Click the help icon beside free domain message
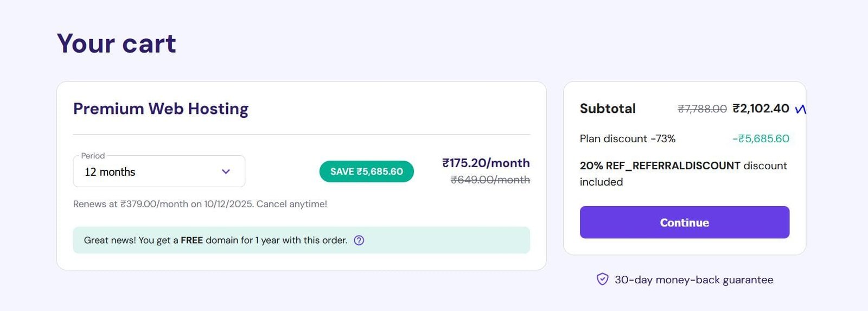Viewport: 868px width, 311px height. click(359, 240)
